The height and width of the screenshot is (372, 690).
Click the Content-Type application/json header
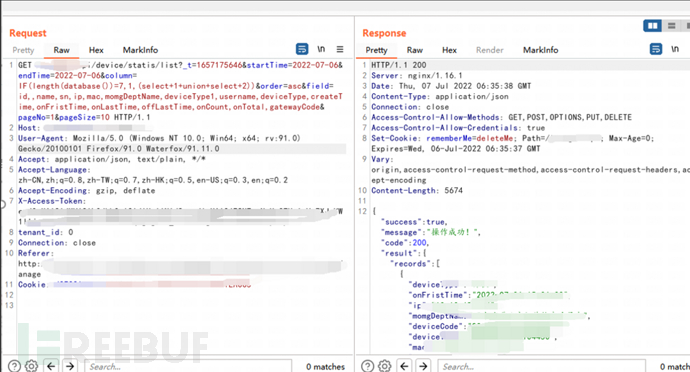(x=440, y=96)
